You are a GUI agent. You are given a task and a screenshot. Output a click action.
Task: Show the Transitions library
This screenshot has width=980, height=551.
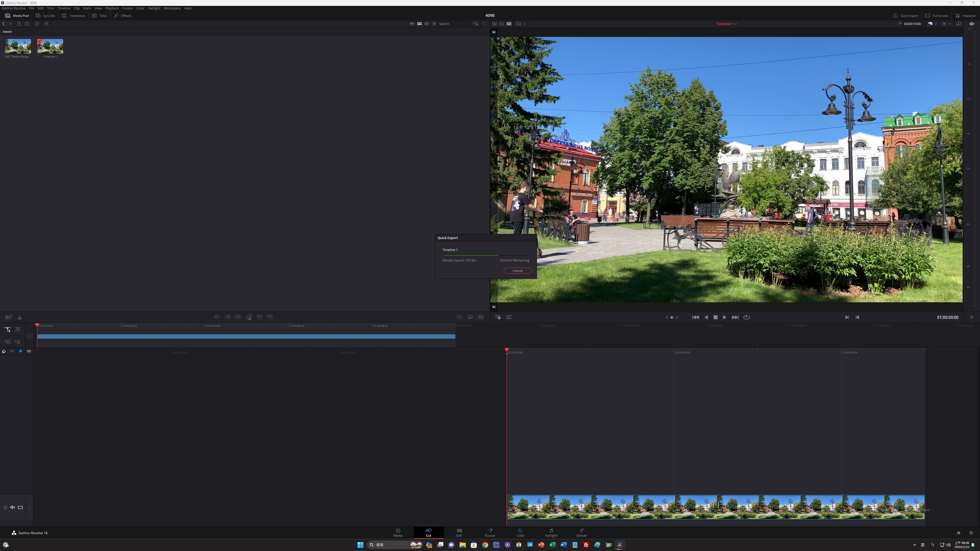[x=73, y=16]
